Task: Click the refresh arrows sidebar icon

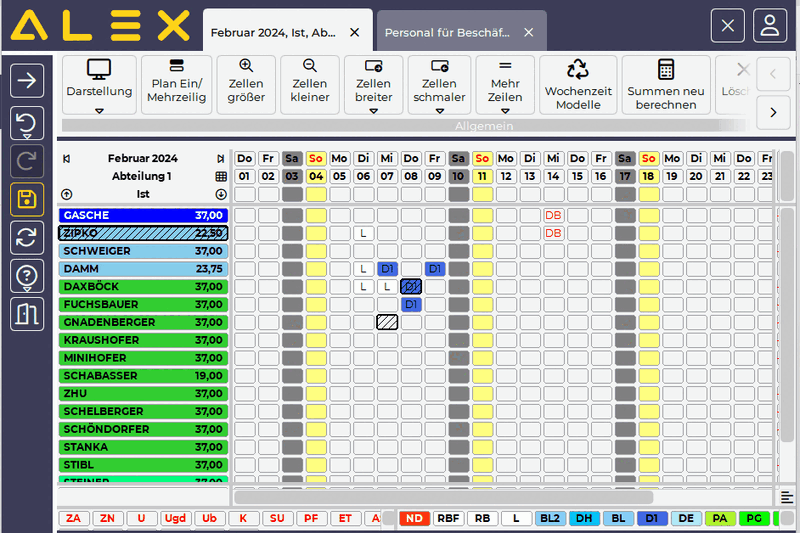Action: 27,238
